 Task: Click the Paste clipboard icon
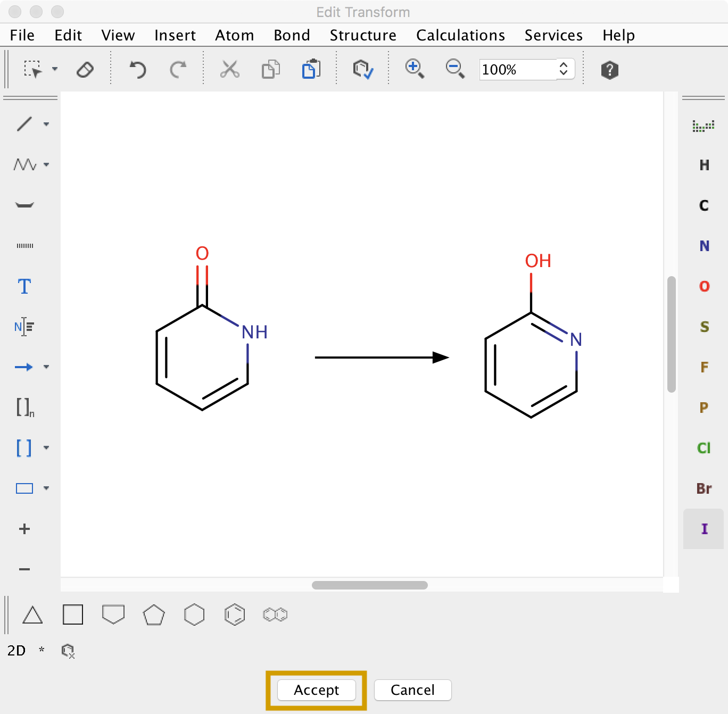(x=311, y=70)
